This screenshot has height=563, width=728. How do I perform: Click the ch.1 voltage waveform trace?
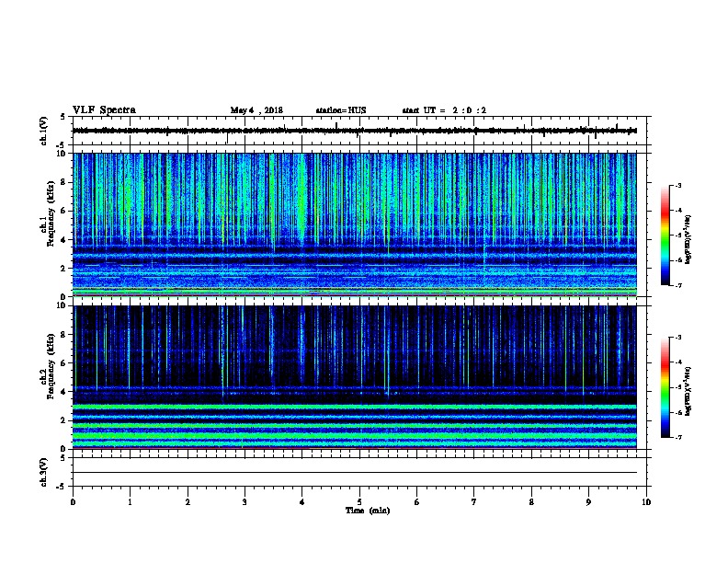[355, 131]
